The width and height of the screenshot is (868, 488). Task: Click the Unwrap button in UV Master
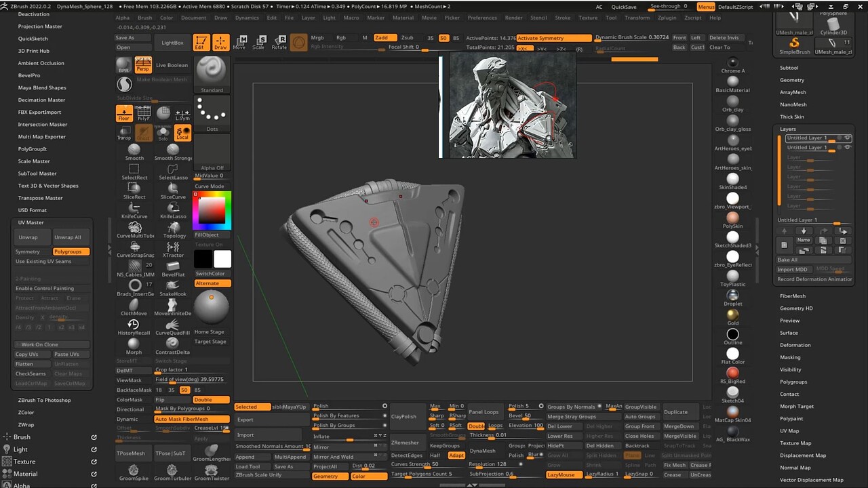coord(32,237)
